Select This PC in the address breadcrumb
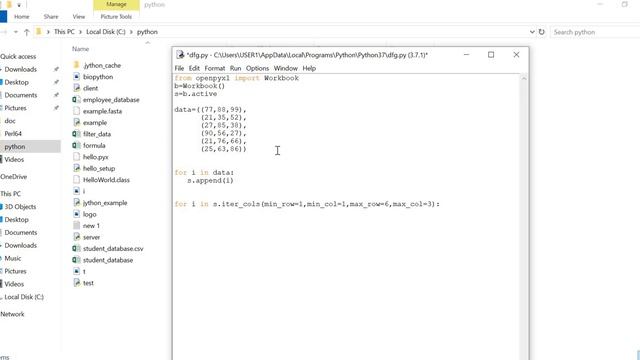 pyautogui.click(x=64, y=32)
